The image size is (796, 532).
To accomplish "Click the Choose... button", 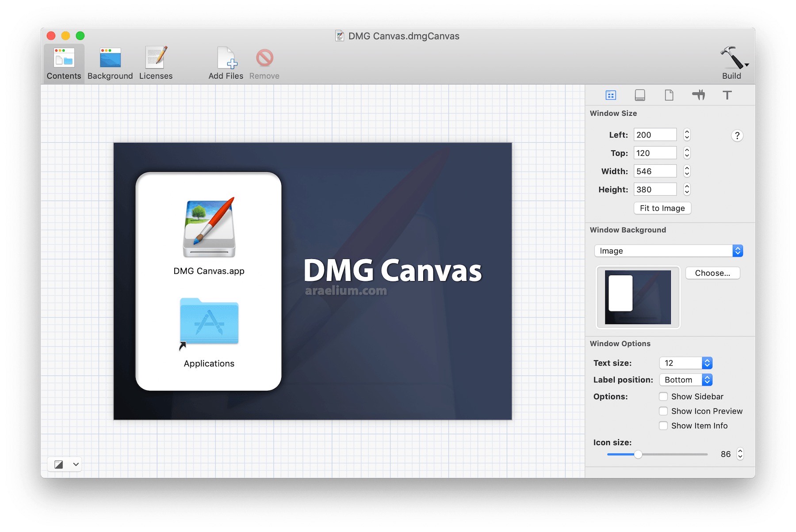I will 712,273.
